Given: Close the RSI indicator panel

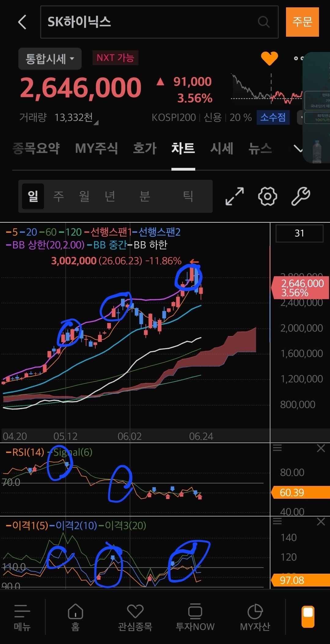Looking at the screenshot, I should pos(321,448).
